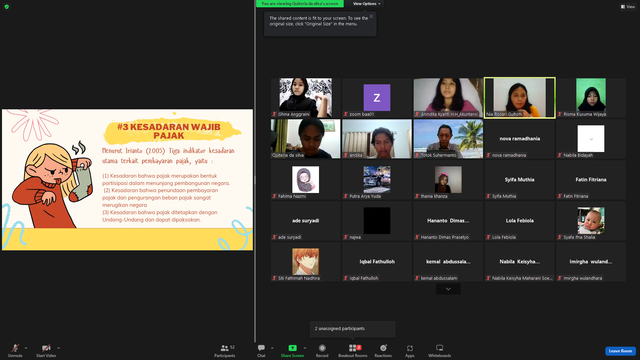The height and width of the screenshot is (360, 640).
Task: Click the '2 unassigned participants' tooltip
Action: [x=353, y=329]
